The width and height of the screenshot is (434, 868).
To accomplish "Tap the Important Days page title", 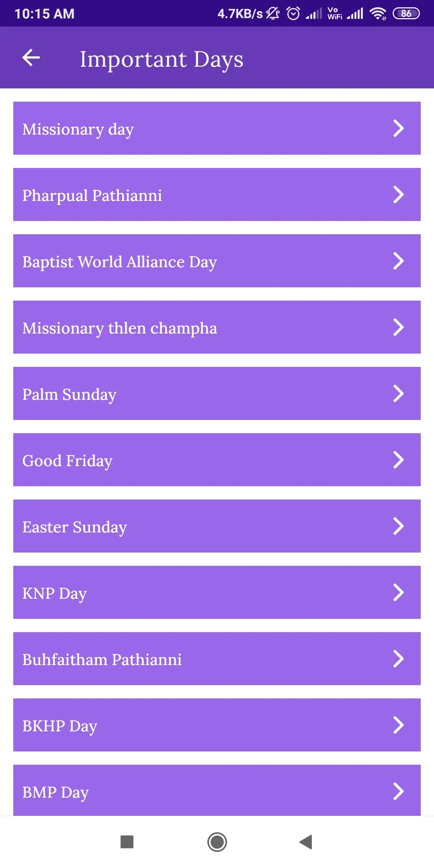I will tap(162, 59).
